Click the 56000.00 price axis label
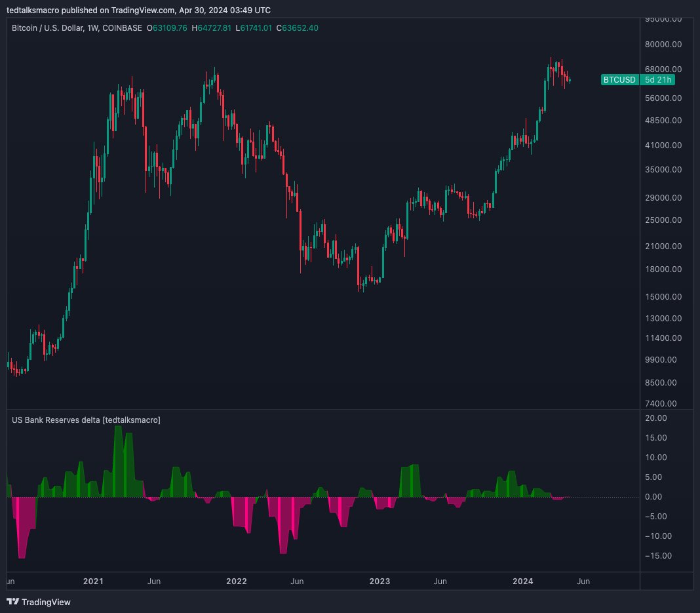 click(663, 98)
